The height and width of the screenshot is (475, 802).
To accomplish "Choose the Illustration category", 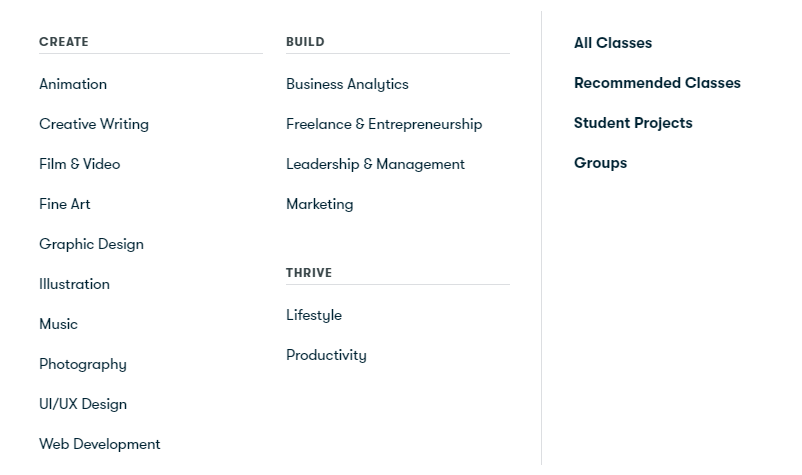I will 75,284.
